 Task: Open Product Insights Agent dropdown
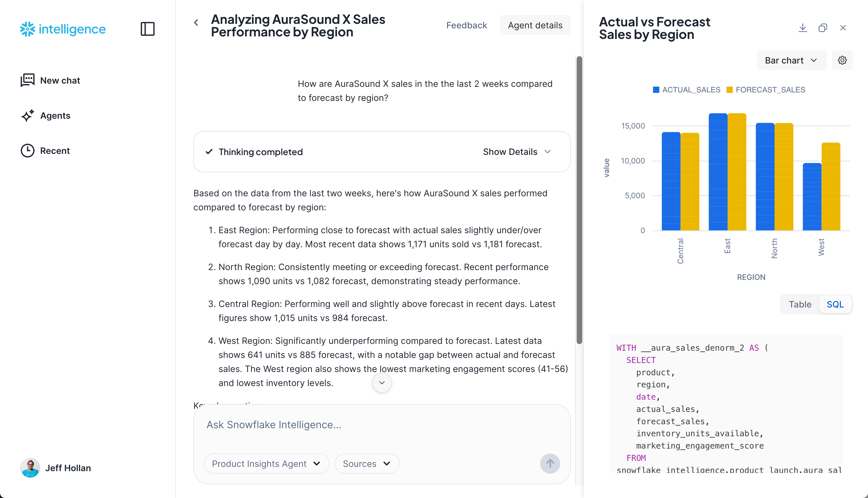tap(266, 463)
